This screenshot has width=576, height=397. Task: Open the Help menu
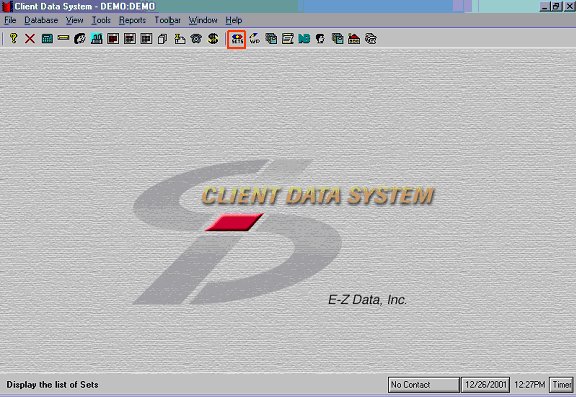pyautogui.click(x=234, y=20)
